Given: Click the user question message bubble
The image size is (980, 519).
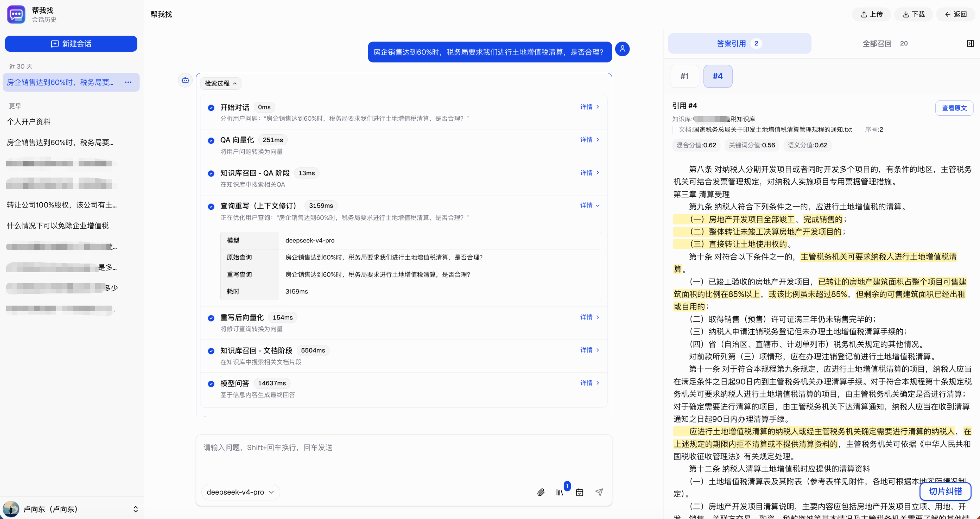Looking at the screenshot, I should (x=490, y=52).
